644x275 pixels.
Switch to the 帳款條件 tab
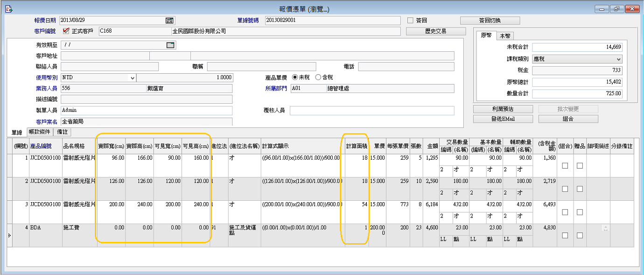tap(40, 132)
